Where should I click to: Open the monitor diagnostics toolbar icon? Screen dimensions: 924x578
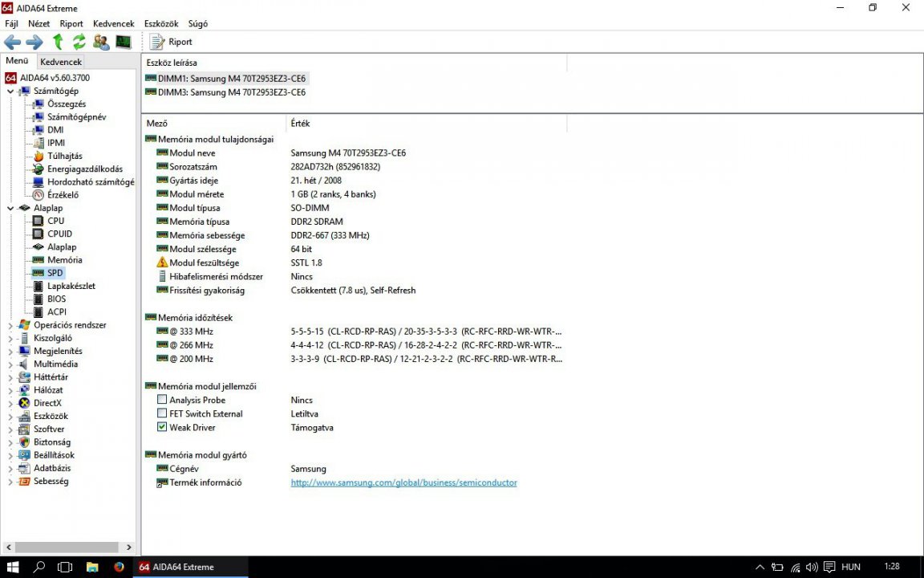(x=124, y=42)
